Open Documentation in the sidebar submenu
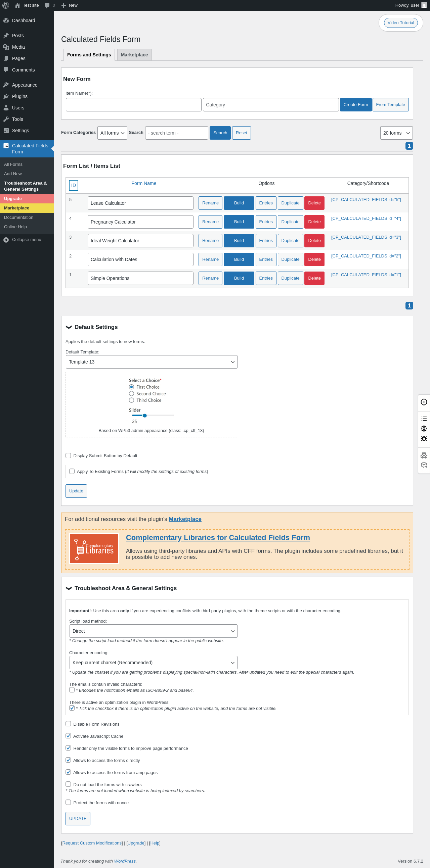 tap(18, 218)
